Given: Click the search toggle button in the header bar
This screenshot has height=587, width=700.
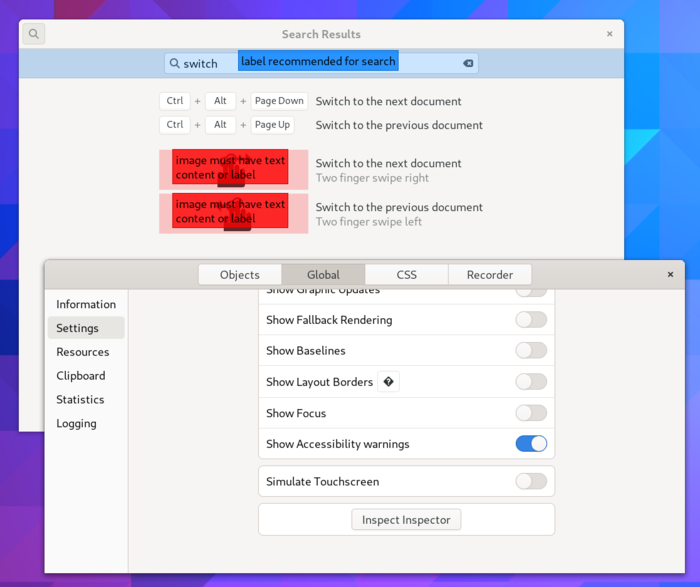Looking at the screenshot, I should pos(34,34).
